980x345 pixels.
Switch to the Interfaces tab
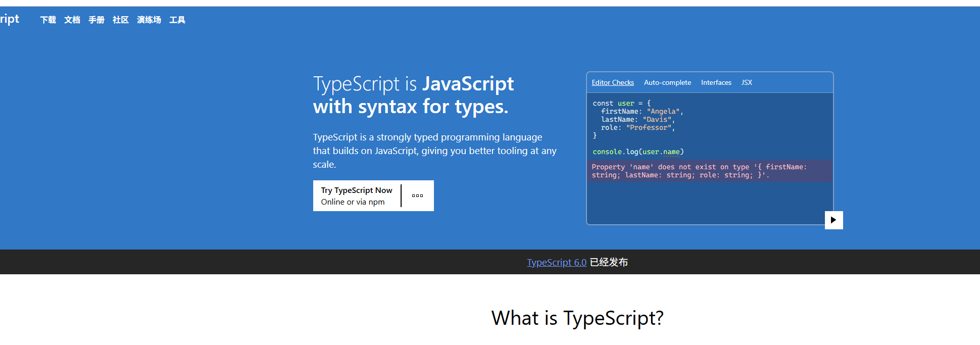[716, 82]
